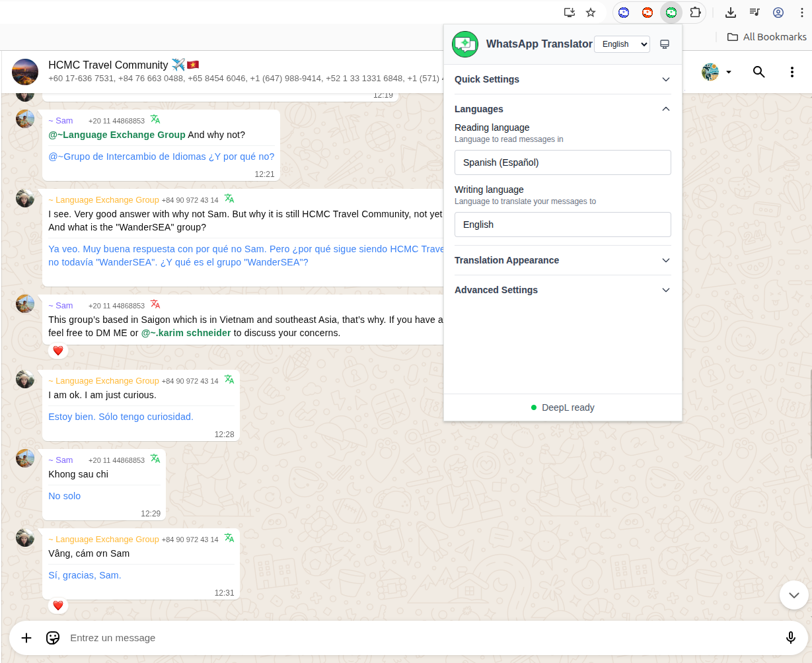Open the Reading language Spanish dropdown
Viewport: 812px width, 663px height.
[x=562, y=162]
